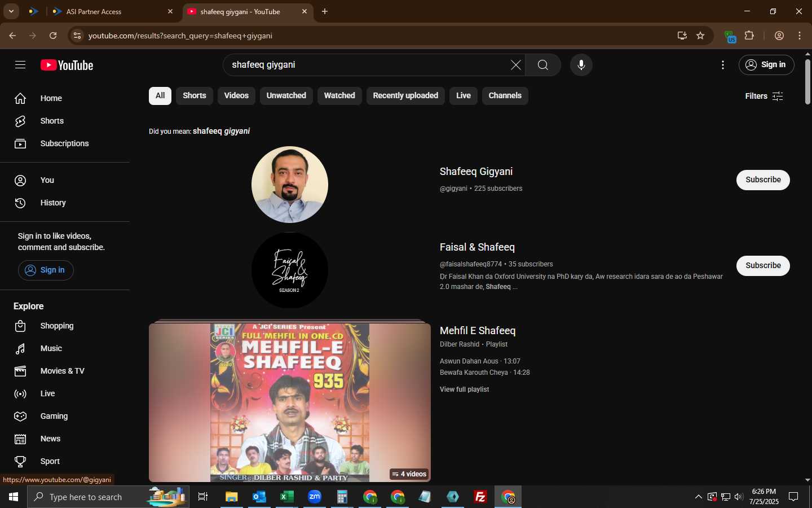Open the Faisal & Shafeeq channel title
The height and width of the screenshot is (508, 812).
(x=477, y=247)
